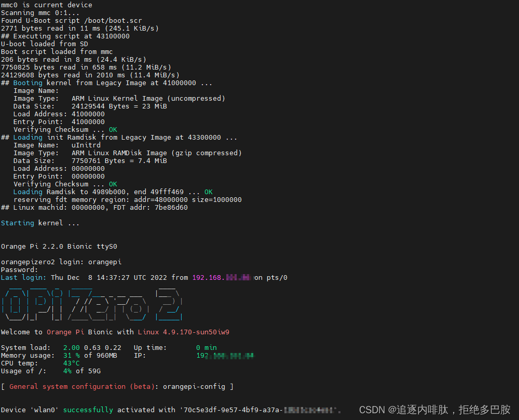The height and width of the screenshot is (420, 519).
Task: Click the up time value '0 min'
Action: (207, 347)
